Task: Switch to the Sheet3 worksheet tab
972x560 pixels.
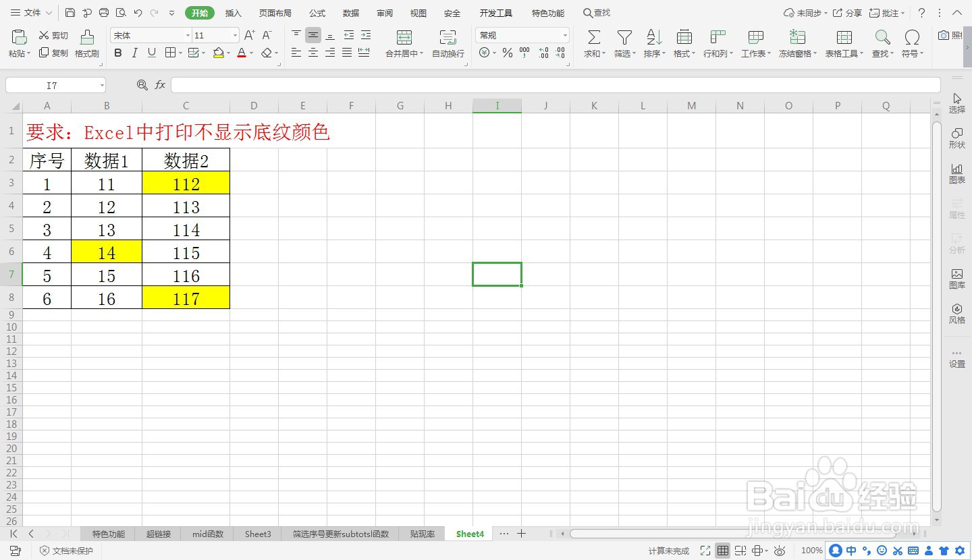Action: 258,534
